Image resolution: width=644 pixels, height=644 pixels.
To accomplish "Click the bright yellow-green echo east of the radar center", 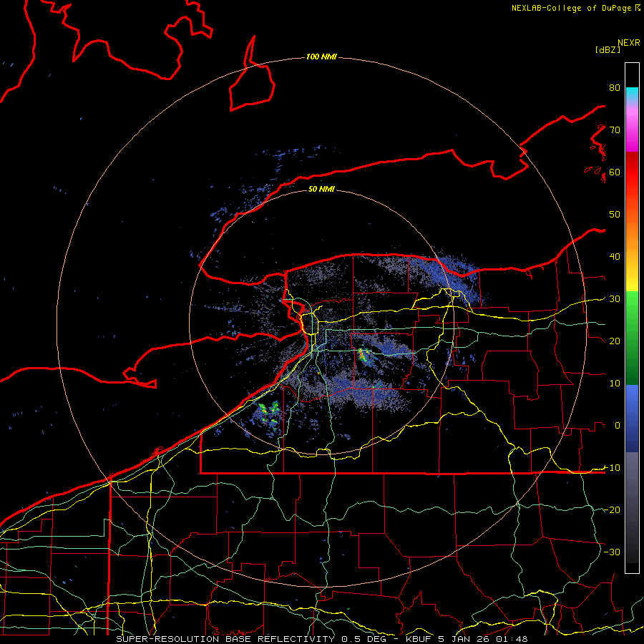I will click(364, 356).
